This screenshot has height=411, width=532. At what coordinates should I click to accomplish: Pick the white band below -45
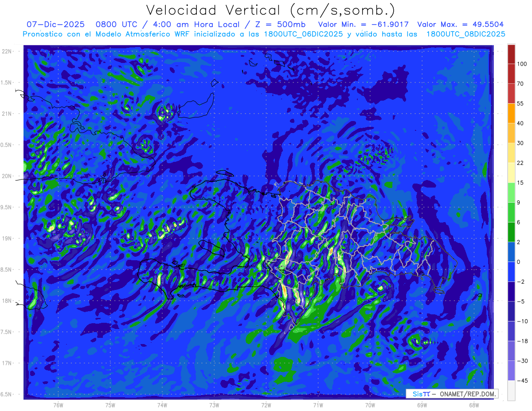click(x=511, y=391)
